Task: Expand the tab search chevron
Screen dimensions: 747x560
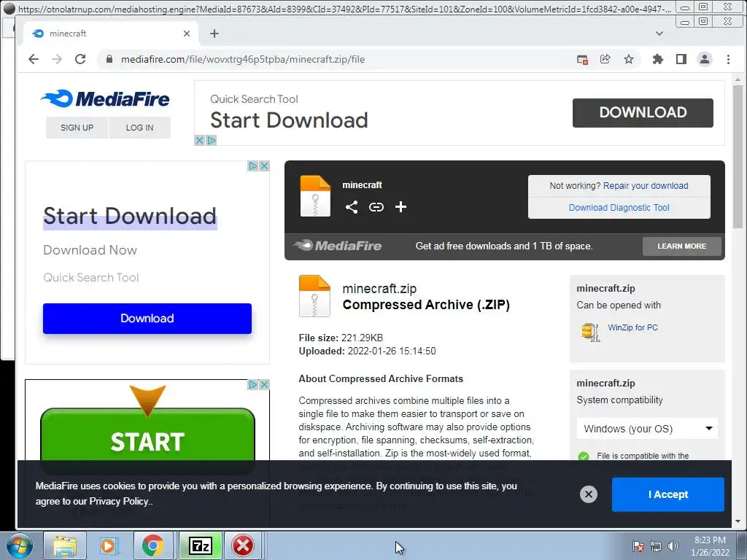Action: click(x=659, y=34)
